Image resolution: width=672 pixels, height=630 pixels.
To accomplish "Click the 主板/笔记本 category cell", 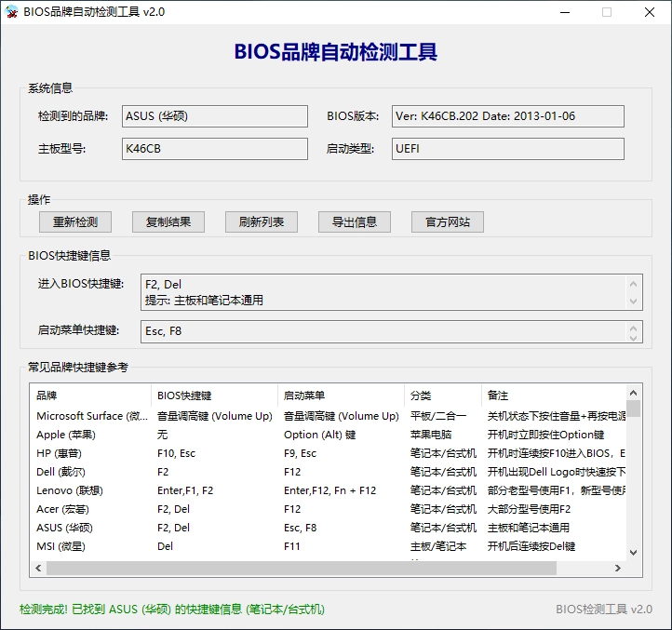I will pos(438,546).
